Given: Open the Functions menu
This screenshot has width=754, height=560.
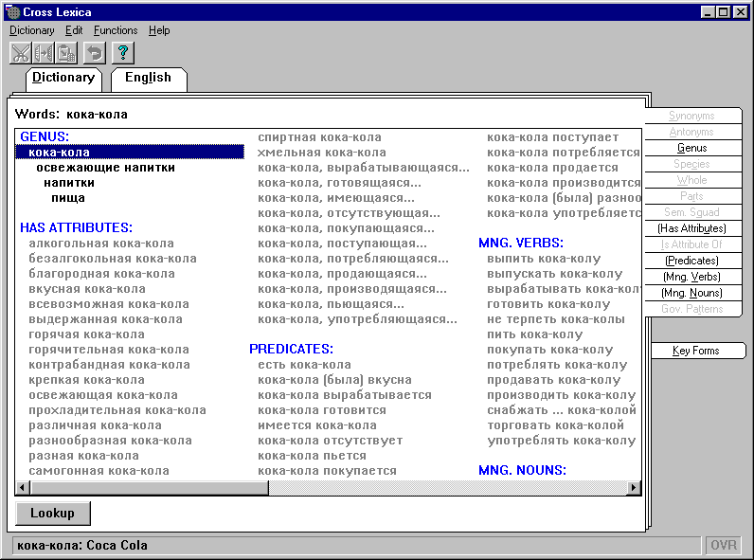Looking at the screenshot, I should click(116, 30).
